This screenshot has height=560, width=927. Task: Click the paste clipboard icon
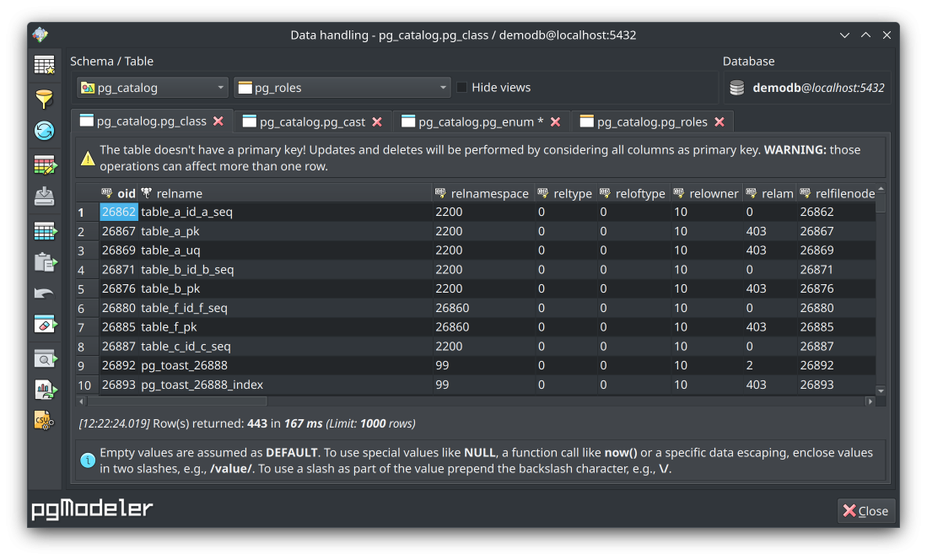44,262
